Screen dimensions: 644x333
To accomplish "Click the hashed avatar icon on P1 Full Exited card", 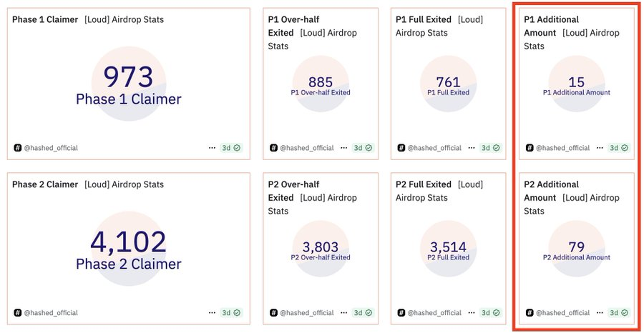I will (x=401, y=148).
